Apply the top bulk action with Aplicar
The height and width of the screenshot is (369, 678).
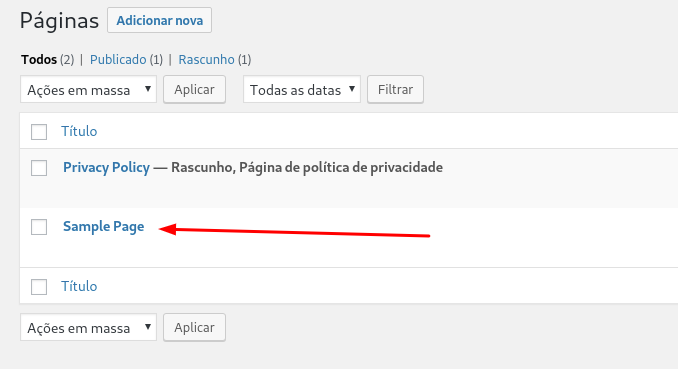(x=194, y=90)
